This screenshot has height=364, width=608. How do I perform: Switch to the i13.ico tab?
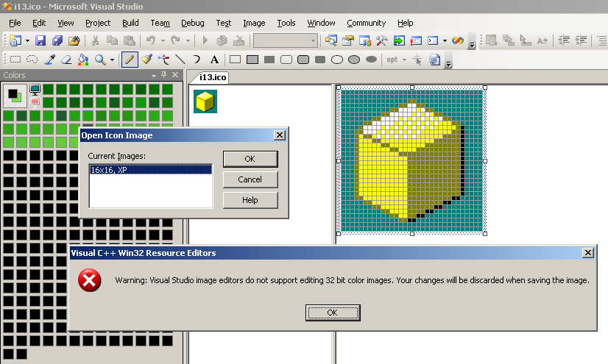point(213,77)
